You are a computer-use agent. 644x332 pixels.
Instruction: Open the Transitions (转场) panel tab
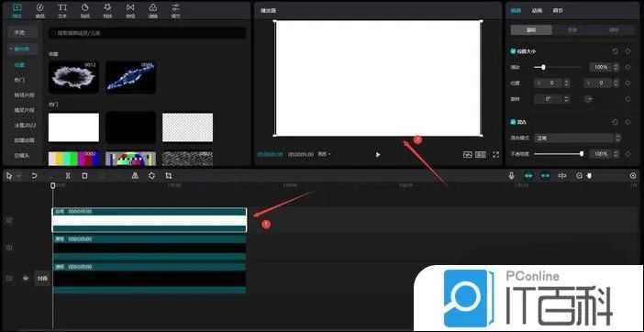point(130,11)
